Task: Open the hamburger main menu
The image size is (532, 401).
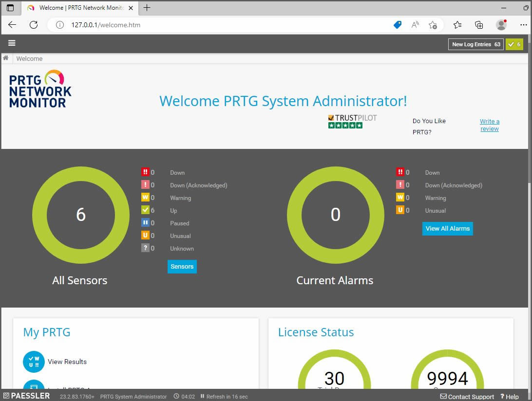Action: 11,43
